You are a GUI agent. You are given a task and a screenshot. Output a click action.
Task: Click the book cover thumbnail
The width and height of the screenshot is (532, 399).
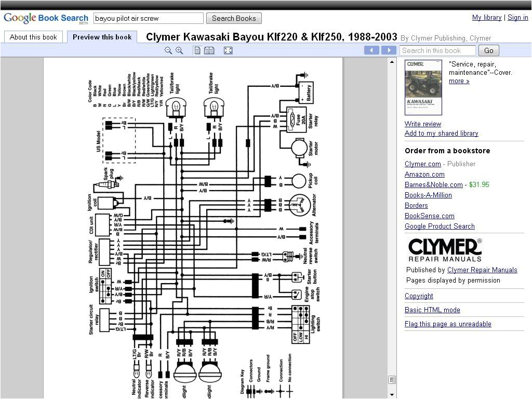[x=423, y=87]
